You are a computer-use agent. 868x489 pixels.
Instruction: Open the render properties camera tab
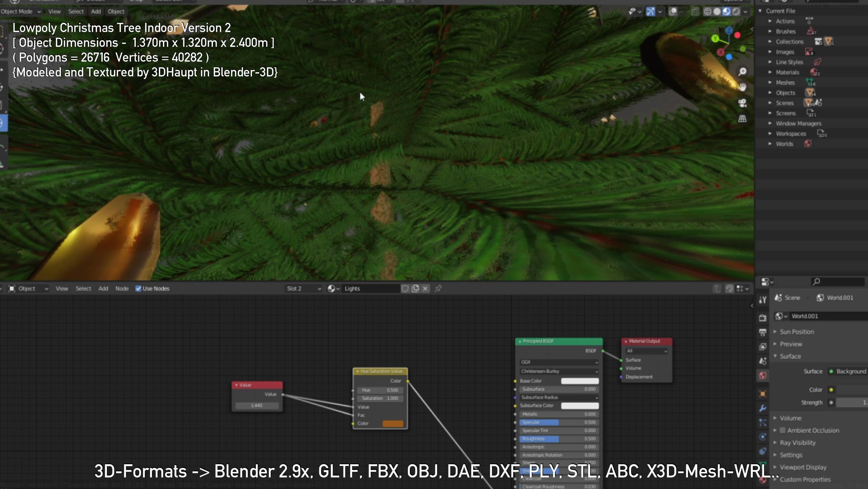pyautogui.click(x=763, y=318)
